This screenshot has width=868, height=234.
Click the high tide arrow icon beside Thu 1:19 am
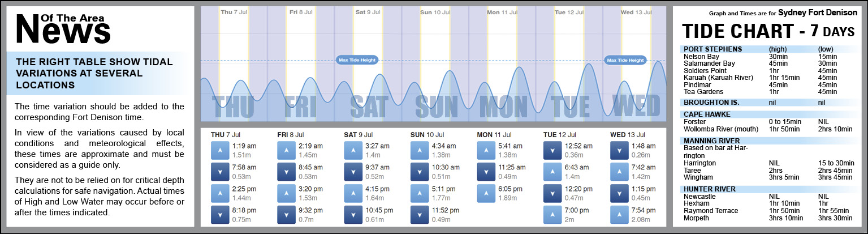(x=220, y=150)
